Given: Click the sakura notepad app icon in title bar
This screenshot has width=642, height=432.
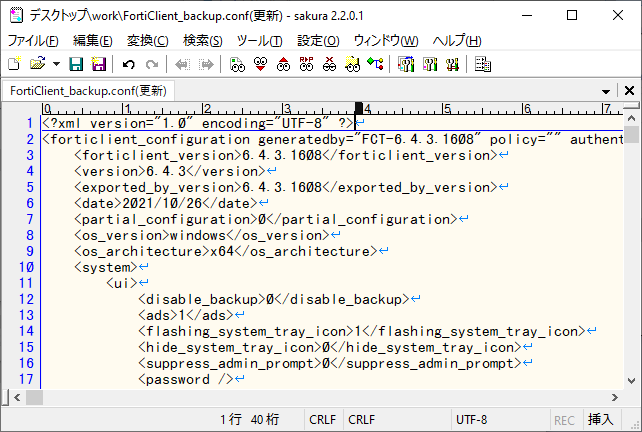Looking at the screenshot, I should coord(16,16).
